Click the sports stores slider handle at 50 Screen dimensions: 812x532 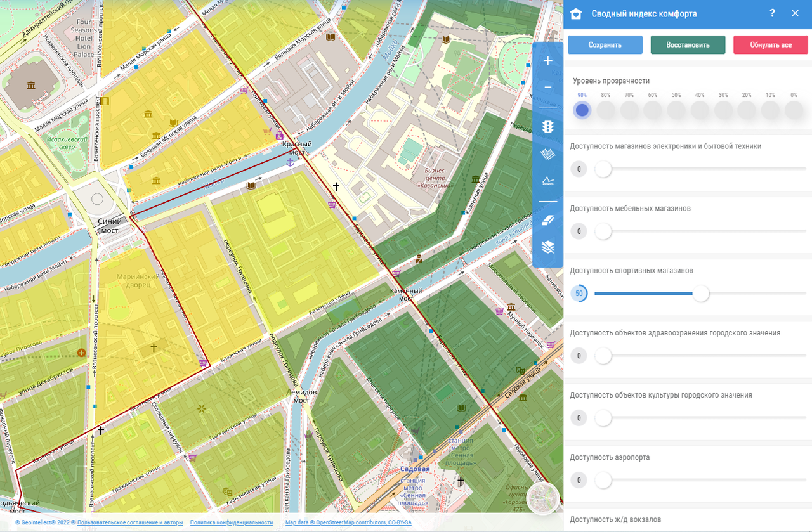point(700,294)
